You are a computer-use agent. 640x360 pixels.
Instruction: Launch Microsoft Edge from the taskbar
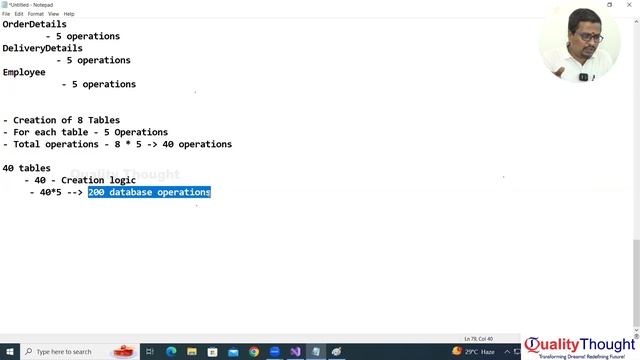click(x=171, y=351)
